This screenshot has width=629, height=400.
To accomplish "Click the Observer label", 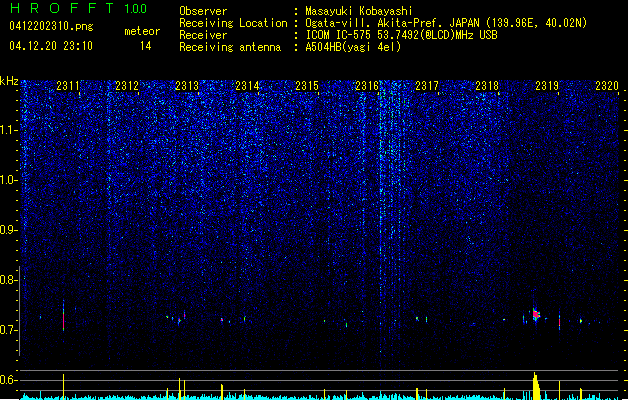I will 203,11.
